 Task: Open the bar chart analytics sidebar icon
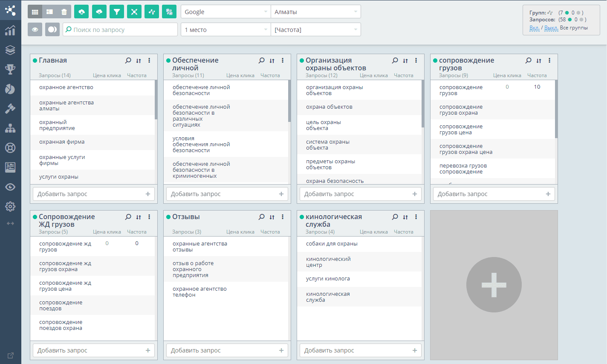click(x=10, y=31)
